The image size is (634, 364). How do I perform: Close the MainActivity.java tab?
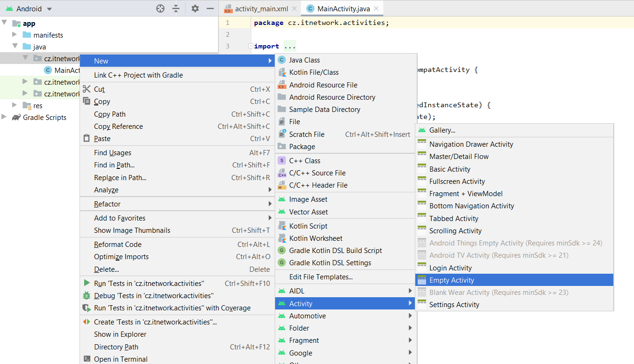[x=376, y=9]
